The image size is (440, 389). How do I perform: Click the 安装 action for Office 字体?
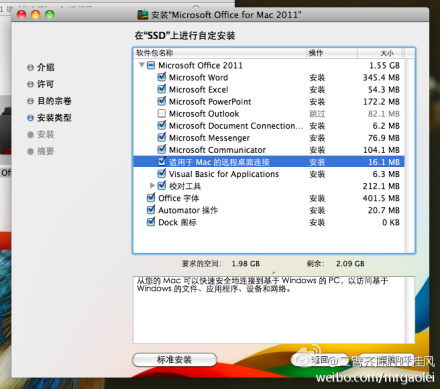pyautogui.click(x=317, y=198)
